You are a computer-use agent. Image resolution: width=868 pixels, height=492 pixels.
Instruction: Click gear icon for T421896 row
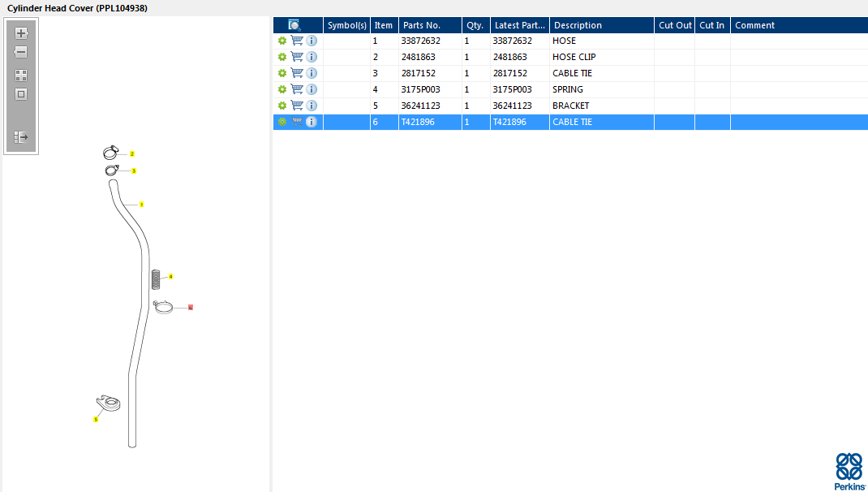[282, 122]
